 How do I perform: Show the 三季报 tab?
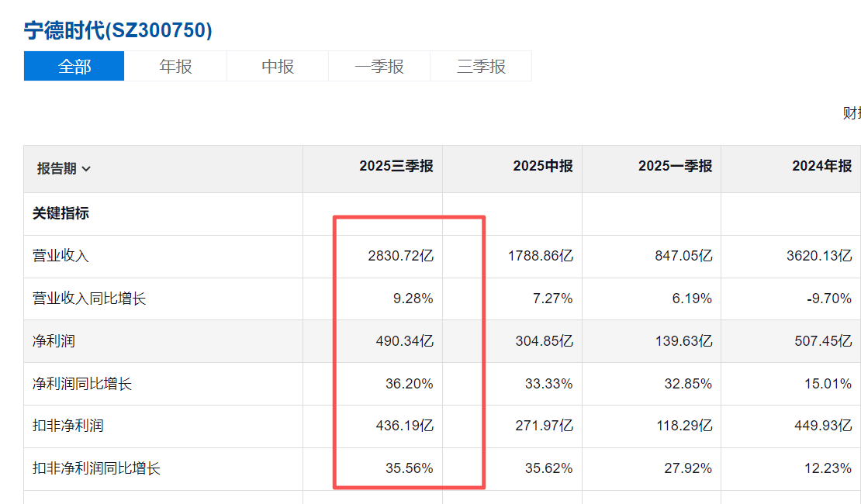point(481,67)
